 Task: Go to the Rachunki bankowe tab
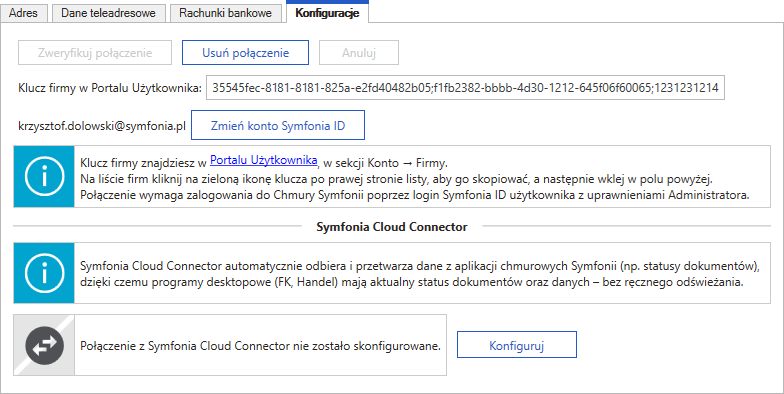[226, 13]
